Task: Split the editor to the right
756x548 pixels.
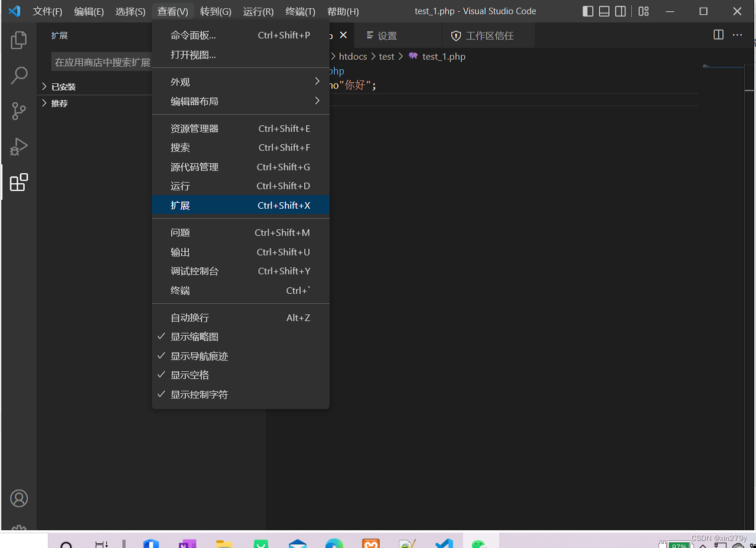Action: pyautogui.click(x=718, y=35)
